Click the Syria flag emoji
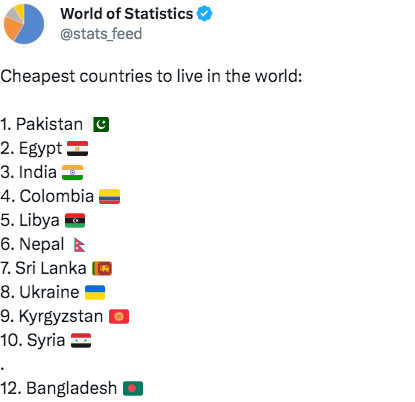 tap(81, 340)
